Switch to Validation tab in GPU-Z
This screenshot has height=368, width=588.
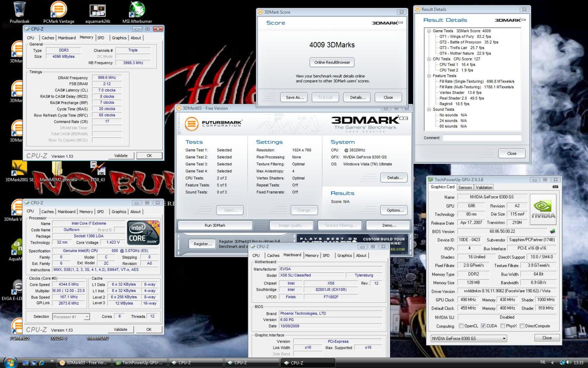coord(484,187)
